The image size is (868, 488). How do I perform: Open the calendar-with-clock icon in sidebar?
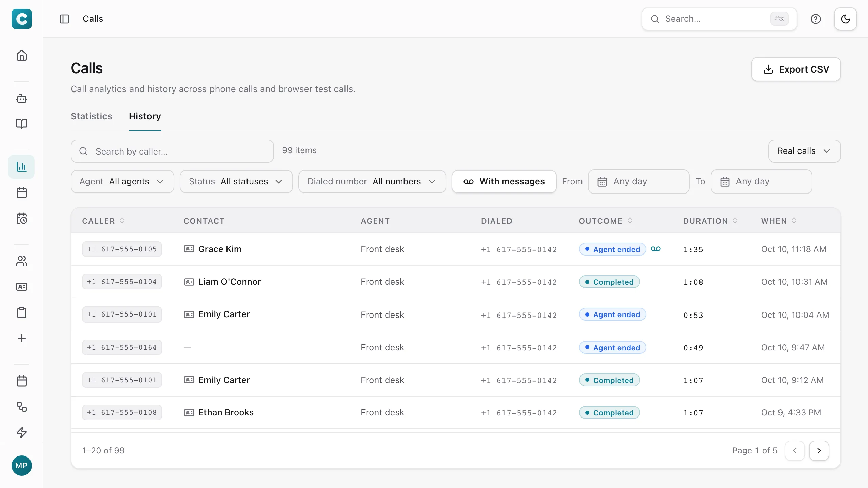(22, 219)
